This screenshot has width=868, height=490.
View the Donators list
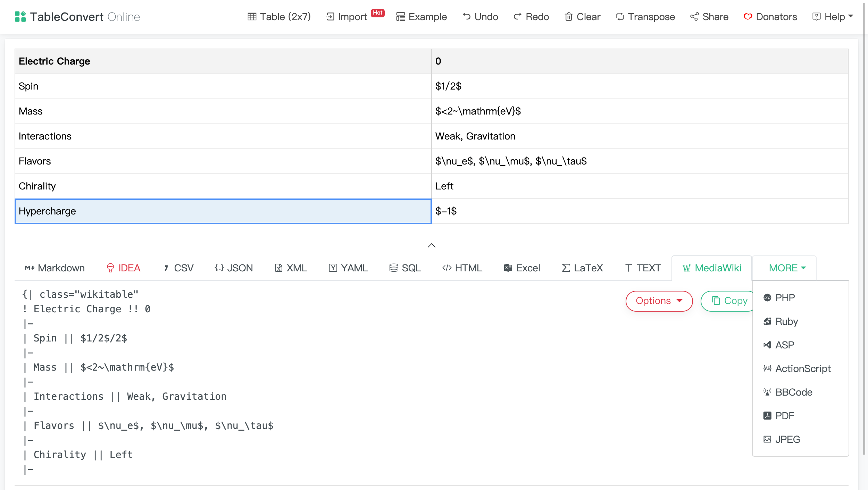[770, 17]
